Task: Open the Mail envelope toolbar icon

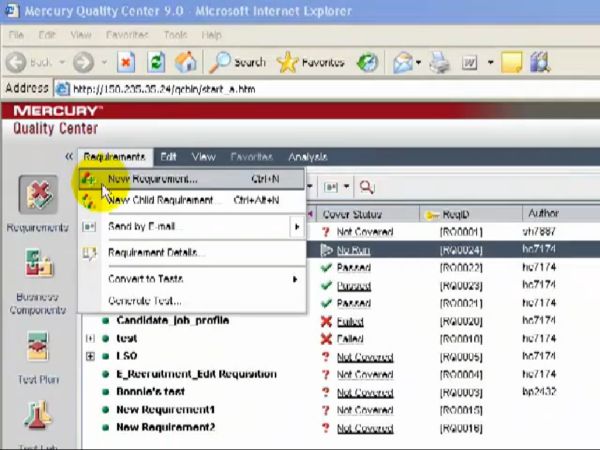Action: coord(403,62)
